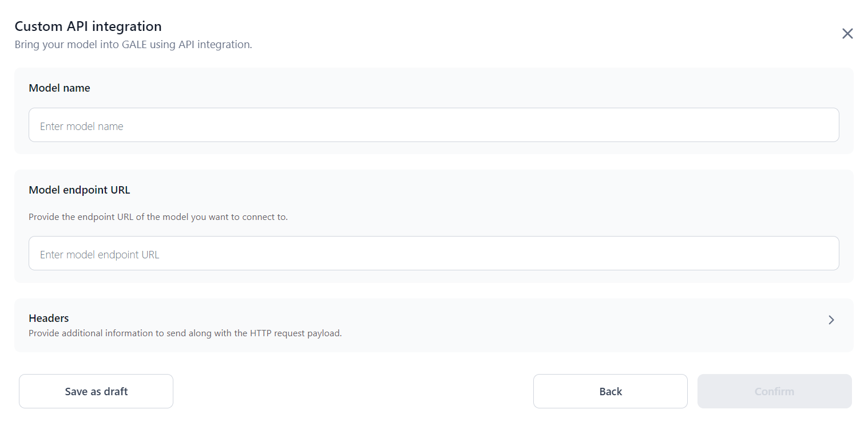868x421 pixels.
Task: Click the bold "Model endpoint URL" label
Action: click(80, 190)
